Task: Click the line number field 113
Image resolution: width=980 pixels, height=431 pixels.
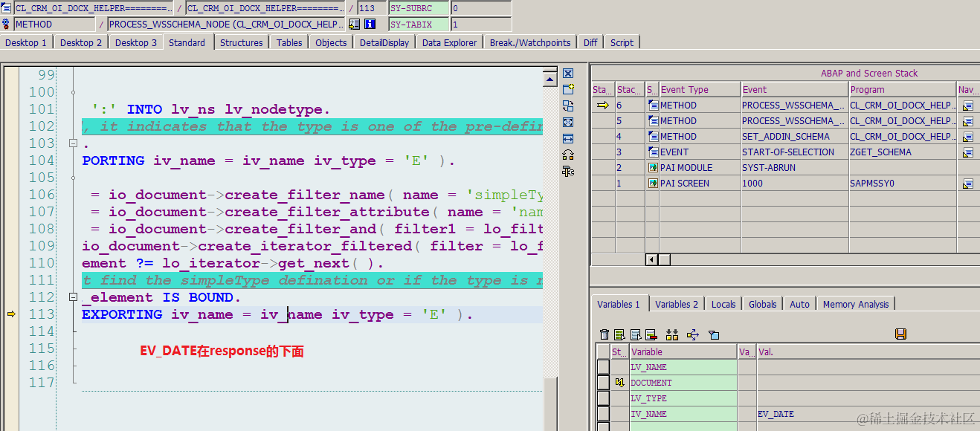Action: point(372,8)
